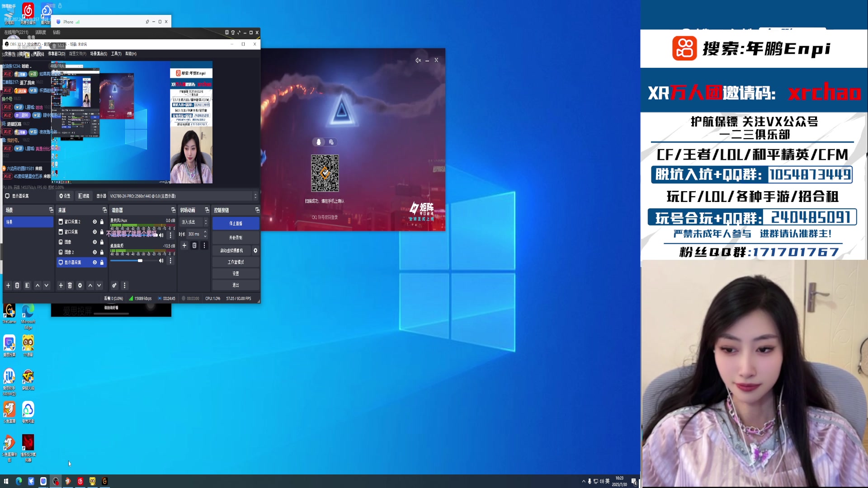868x488 pixels.
Task: Toggle visibility of 显示器采集 source
Action: click(x=95, y=263)
